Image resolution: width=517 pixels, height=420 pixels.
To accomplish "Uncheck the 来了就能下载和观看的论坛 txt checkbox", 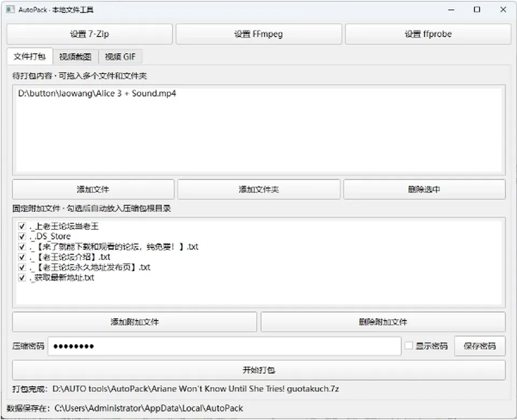I will click(x=22, y=247).
